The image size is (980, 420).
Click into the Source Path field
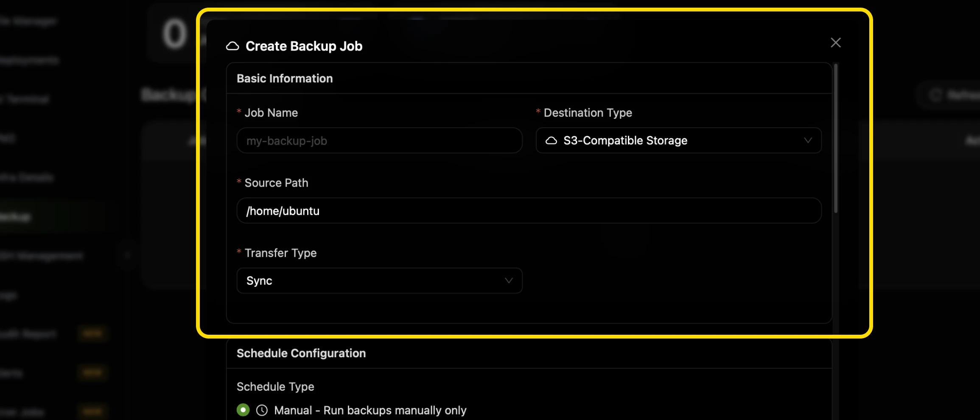[529, 210]
